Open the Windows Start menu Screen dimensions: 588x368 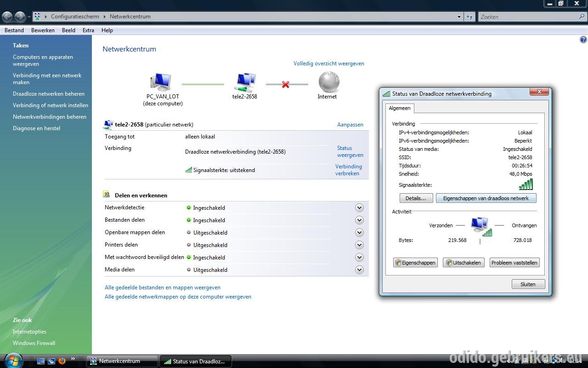pos(12,360)
